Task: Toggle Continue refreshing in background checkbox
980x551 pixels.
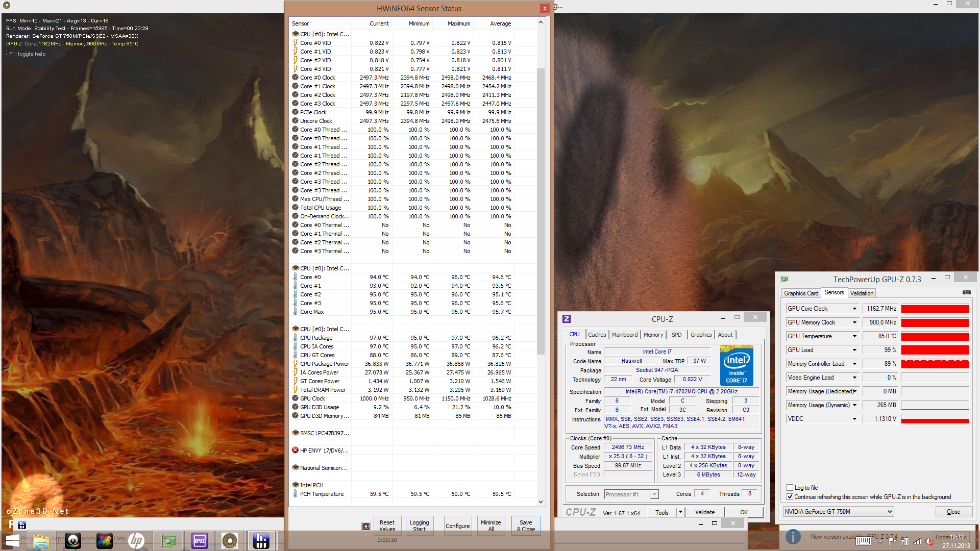Action: pos(790,497)
